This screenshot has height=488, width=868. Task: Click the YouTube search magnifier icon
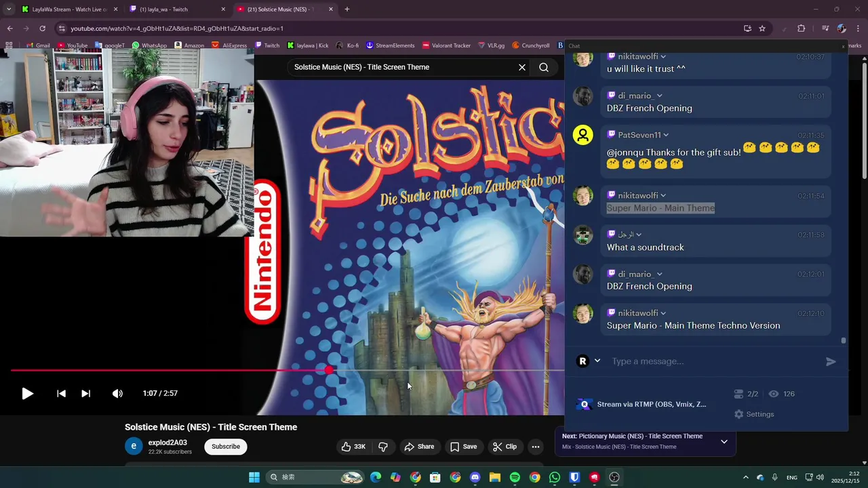544,67
